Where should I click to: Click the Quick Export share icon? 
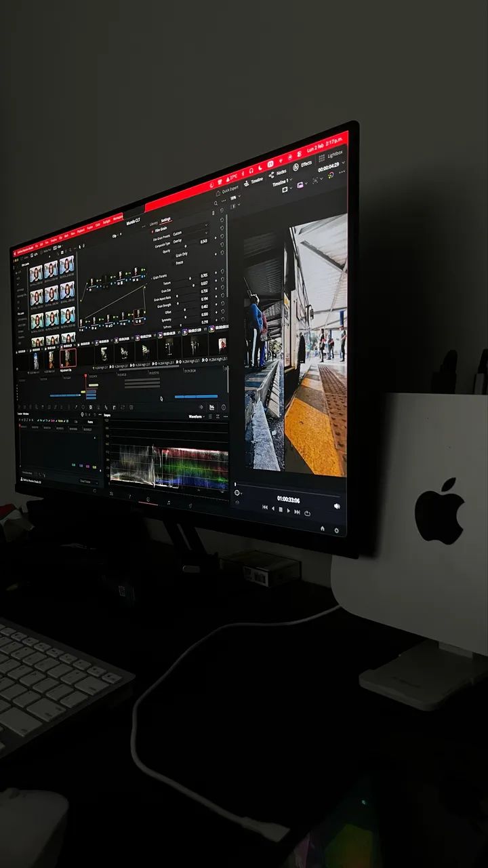pos(218,193)
